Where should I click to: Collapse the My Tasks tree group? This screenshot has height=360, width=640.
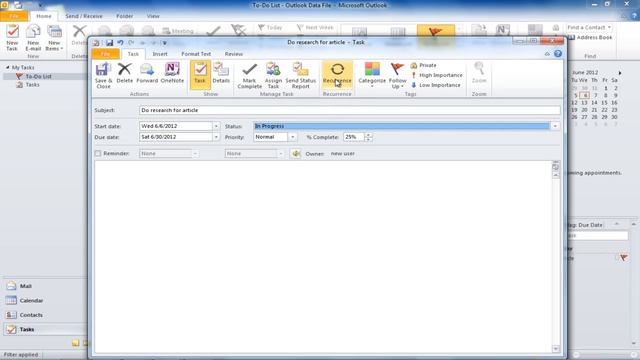pos(7,67)
